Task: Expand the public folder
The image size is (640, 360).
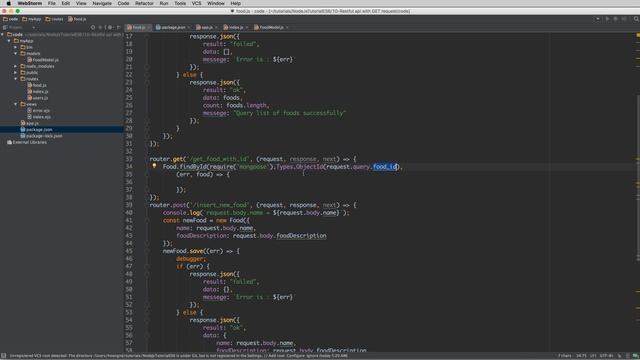Action: coord(16,73)
